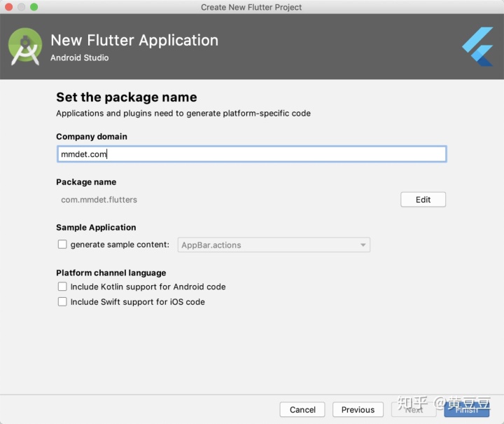Cancel the new Flutter project wizard
This screenshot has width=504, height=424.
click(302, 409)
